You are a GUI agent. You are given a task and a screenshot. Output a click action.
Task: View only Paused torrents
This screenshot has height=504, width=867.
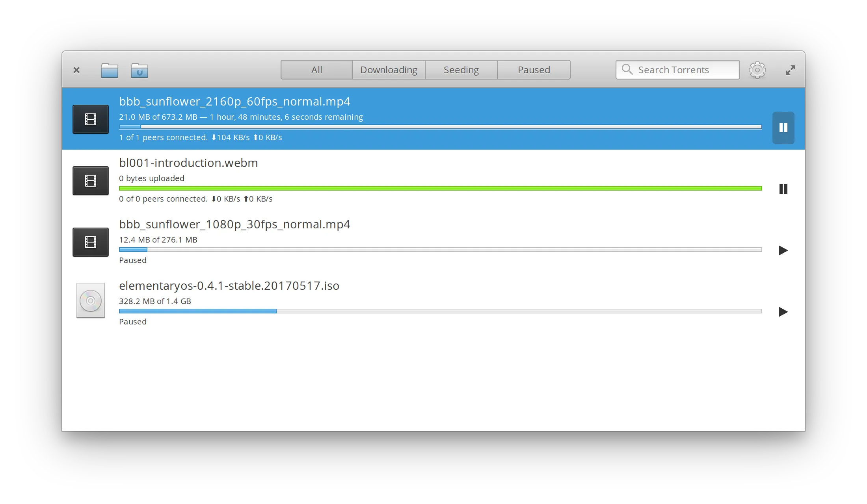(x=534, y=70)
